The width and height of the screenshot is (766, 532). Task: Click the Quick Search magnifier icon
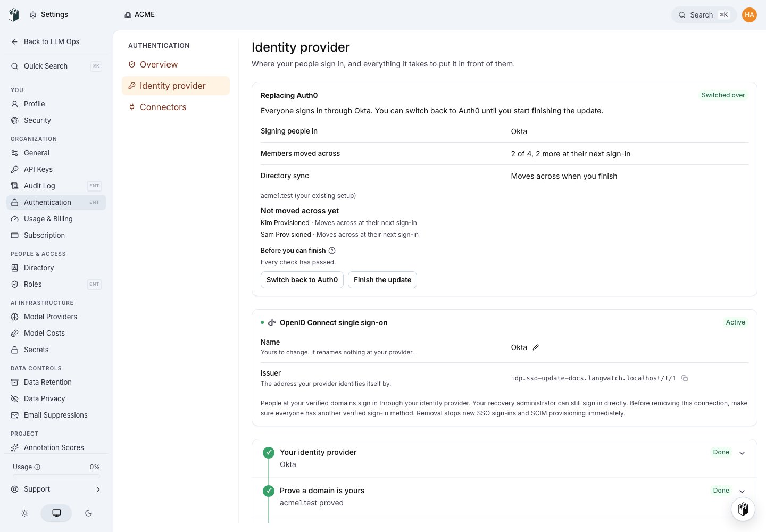coord(15,66)
